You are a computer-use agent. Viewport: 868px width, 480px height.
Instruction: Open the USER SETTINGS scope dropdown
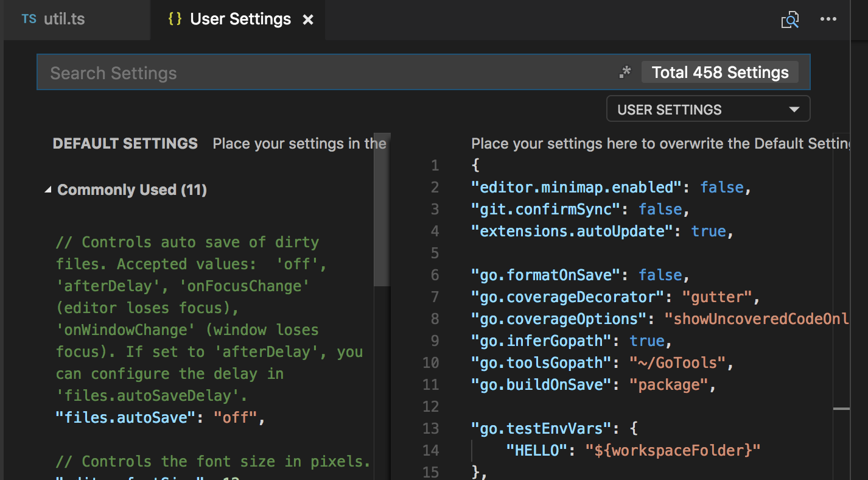(708, 110)
